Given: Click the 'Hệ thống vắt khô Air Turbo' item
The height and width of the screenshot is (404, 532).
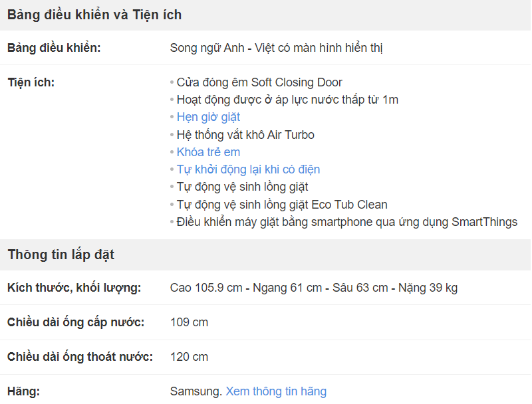Looking at the screenshot, I should click(245, 135).
